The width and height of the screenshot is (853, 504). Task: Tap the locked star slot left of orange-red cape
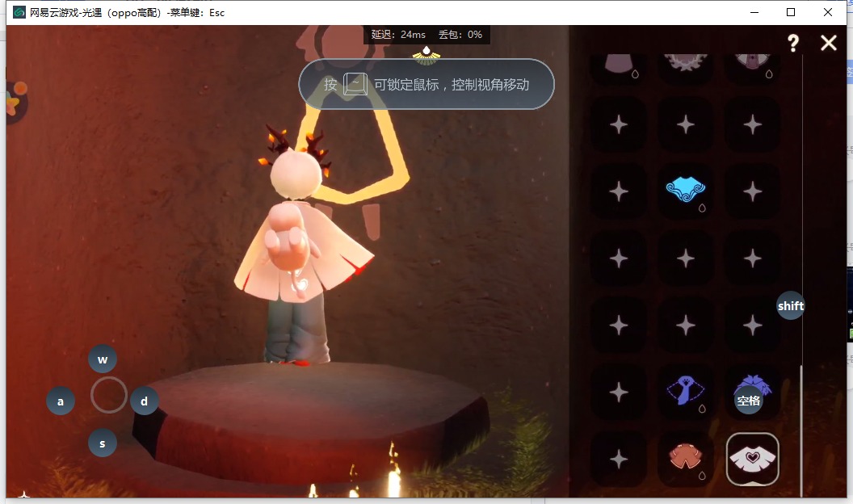click(x=619, y=459)
